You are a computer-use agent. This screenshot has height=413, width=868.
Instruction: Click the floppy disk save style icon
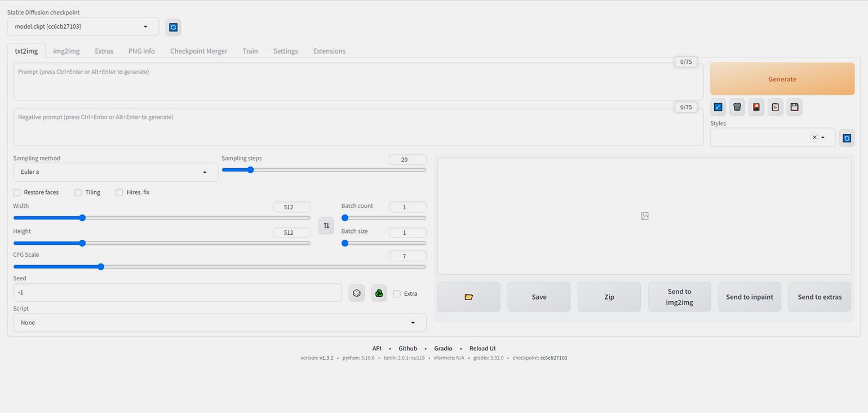794,107
